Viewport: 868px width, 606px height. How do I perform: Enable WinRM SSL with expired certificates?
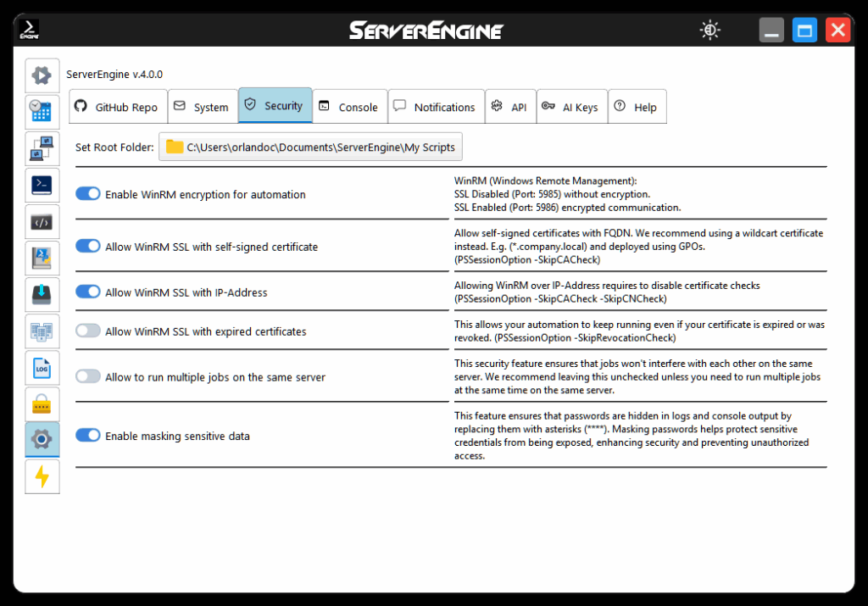(88, 331)
